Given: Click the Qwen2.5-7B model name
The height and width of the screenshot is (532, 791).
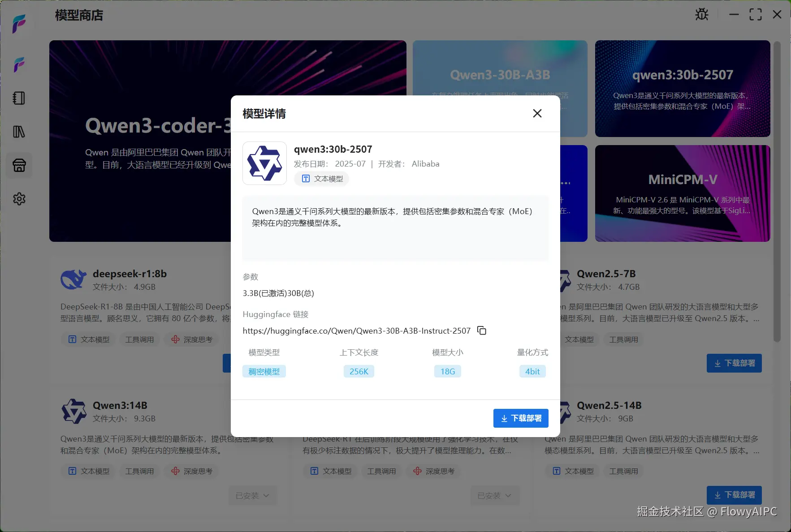Looking at the screenshot, I should (x=606, y=274).
